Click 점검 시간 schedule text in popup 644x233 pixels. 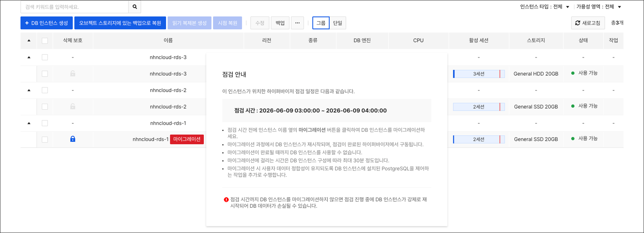310,110
